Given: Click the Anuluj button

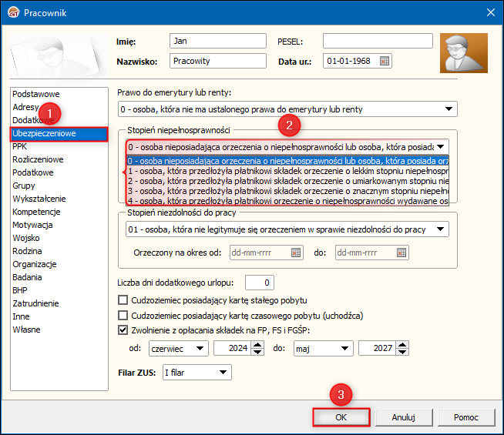Looking at the screenshot, I should pyautogui.click(x=404, y=417).
